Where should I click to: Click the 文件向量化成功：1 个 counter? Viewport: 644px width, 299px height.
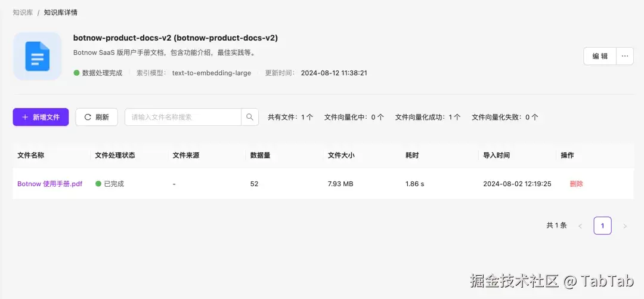coord(428,117)
